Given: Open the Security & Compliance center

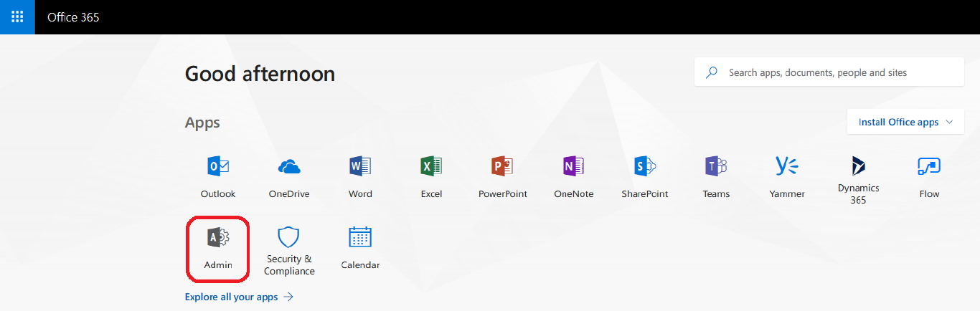Looking at the screenshot, I should pos(288,249).
